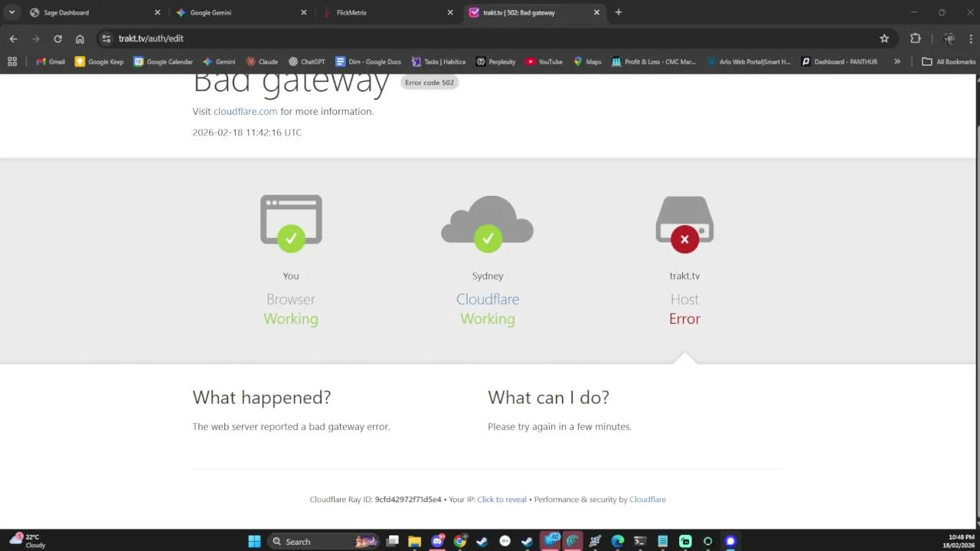Open the ChatGPT bookmark
Screen dimensions: 980x551
pyautogui.click(x=307, y=61)
